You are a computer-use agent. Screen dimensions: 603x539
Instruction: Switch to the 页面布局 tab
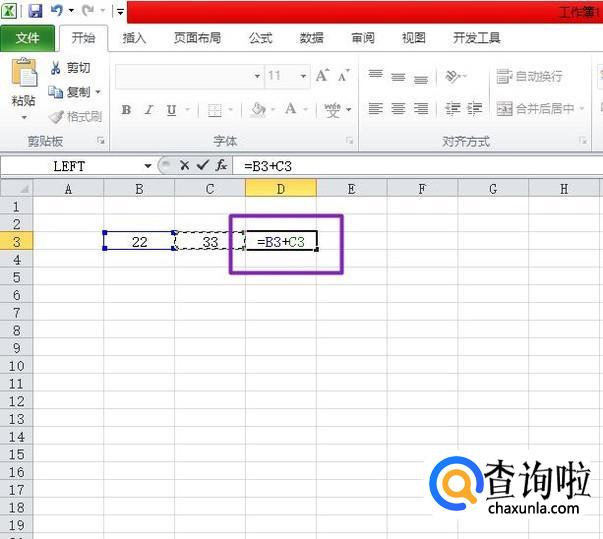point(197,38)
